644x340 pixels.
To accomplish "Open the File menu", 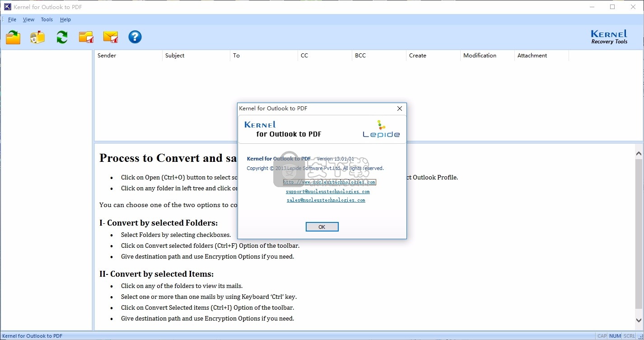I will 12,19.
